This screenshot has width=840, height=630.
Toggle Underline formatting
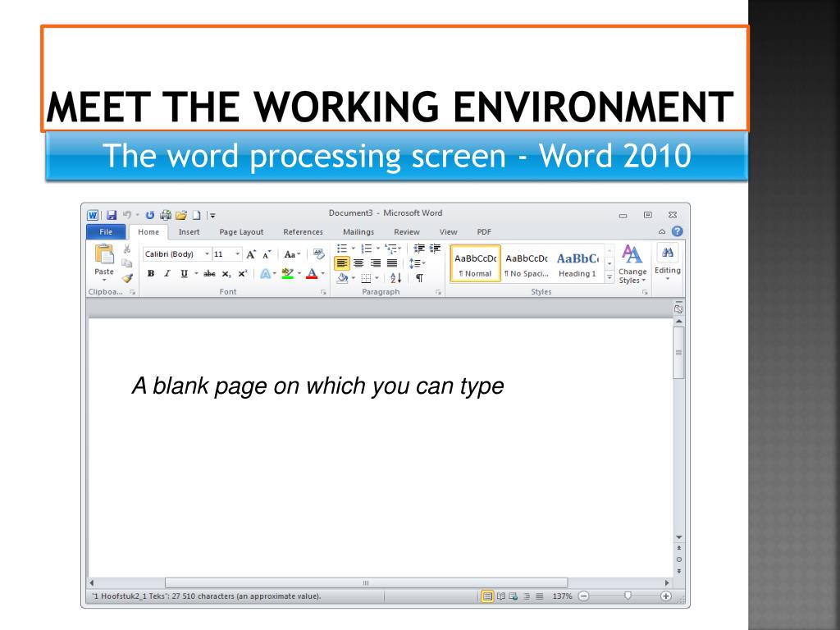tap(185, 274)
